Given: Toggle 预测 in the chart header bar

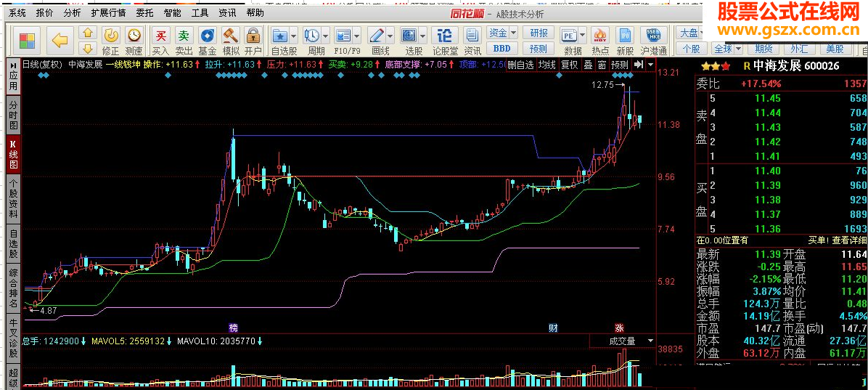Looking at the screenshot, I should (620, 64).
